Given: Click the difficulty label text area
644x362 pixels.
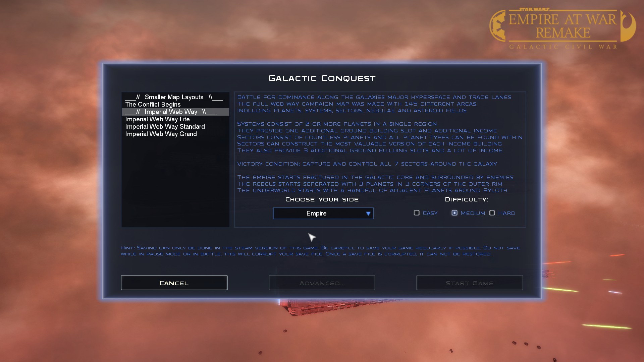Looking at the screenshot, I should 466,199.
